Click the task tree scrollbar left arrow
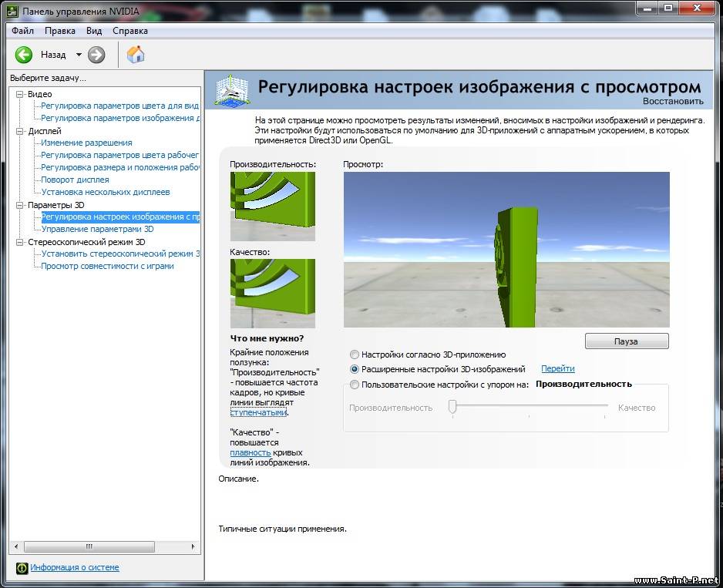This screenshot has height=588, width=723. click(16, 547)
